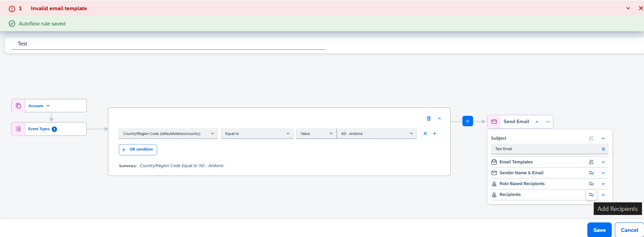644x237 pixels.
Task: Click the Subject placeholder insert icon
Action: tap(591, 138)
